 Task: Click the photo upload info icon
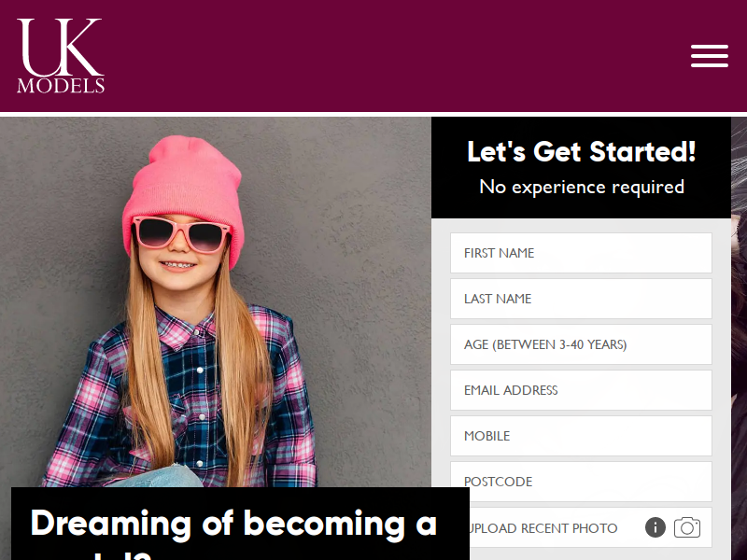[655, 527]
